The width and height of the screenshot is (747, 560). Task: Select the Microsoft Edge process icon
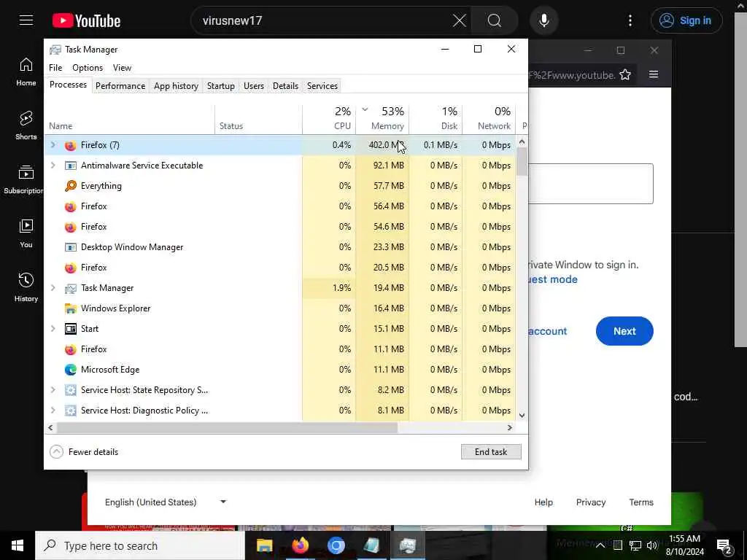[71, 370]
